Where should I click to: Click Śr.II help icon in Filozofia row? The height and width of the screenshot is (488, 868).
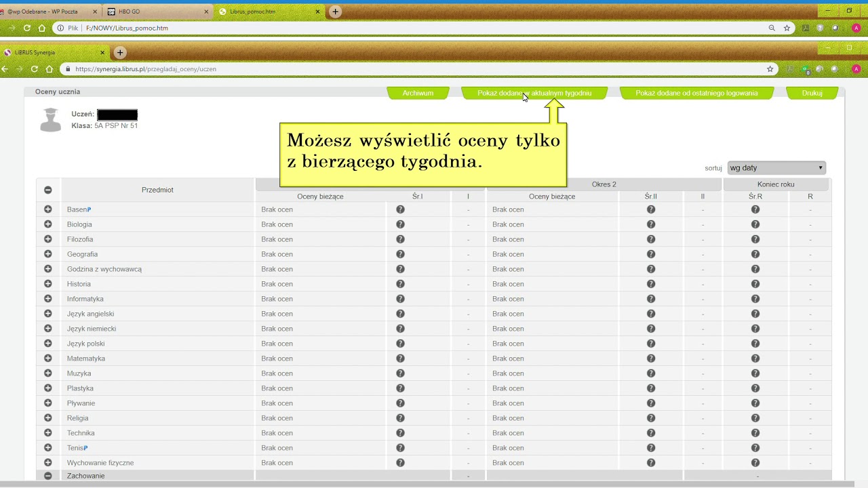point(651,239)
